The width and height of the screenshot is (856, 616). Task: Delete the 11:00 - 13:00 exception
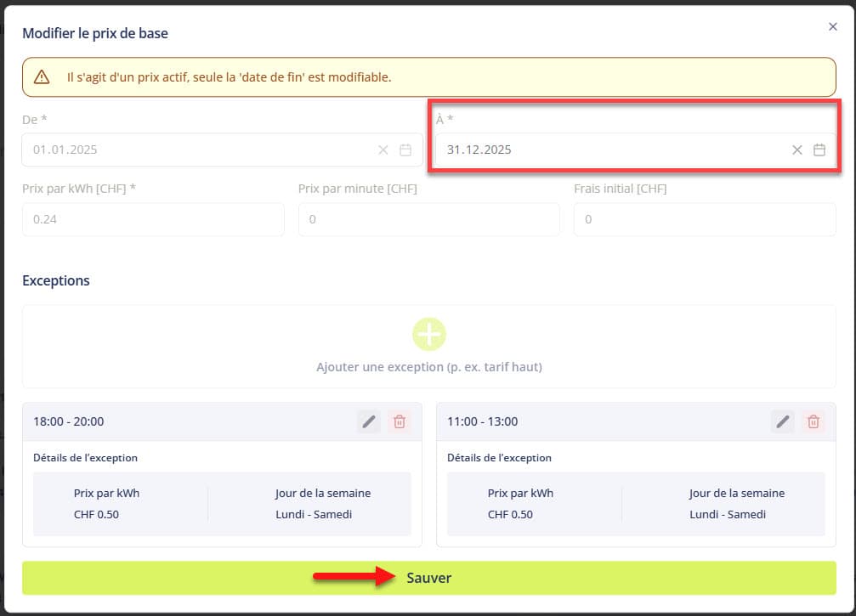[x=813, y=421]
